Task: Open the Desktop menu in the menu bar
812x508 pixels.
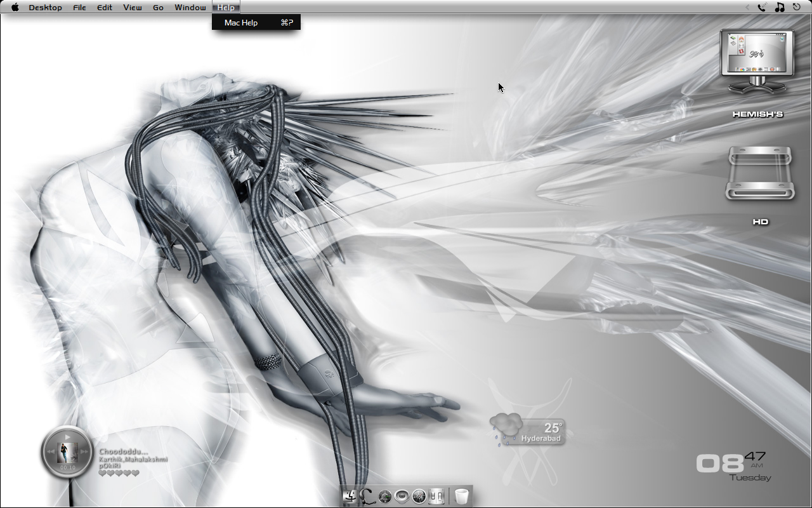Action: coord(45,8)
